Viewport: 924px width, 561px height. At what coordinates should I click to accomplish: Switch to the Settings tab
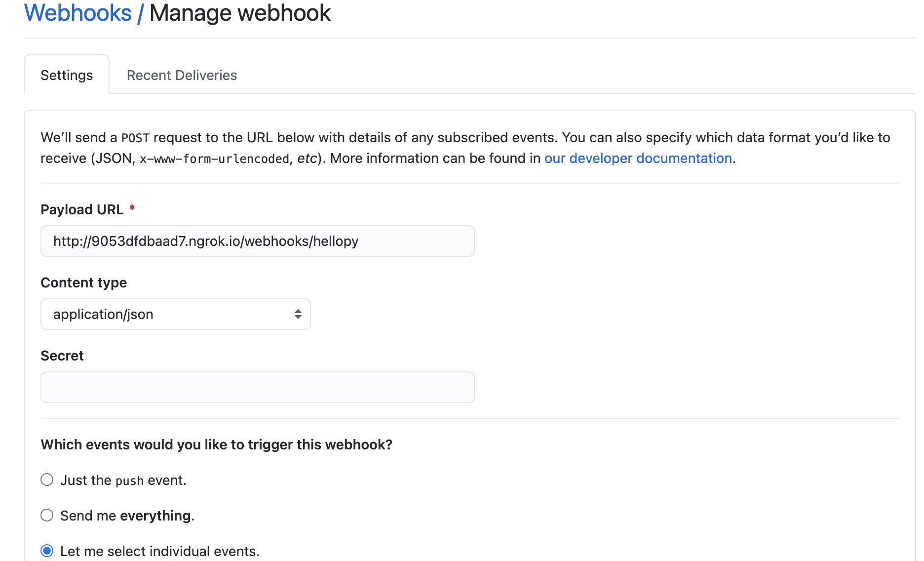(67, 75)
